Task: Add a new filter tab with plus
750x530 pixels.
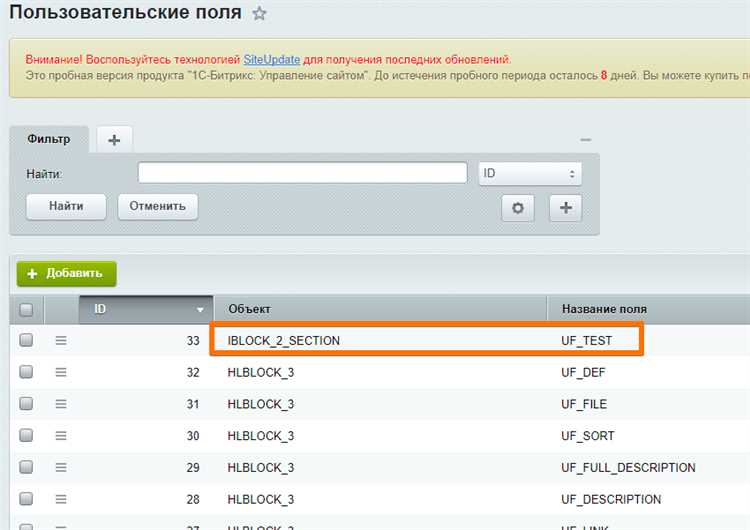Action: pos(114,140)
